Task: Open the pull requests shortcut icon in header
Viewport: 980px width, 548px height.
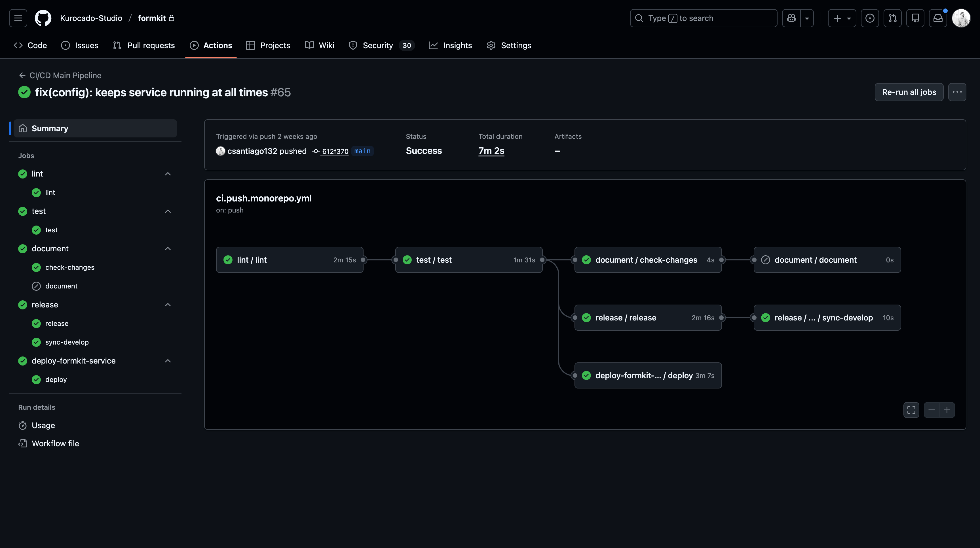Action: click(x=892, y=18)
